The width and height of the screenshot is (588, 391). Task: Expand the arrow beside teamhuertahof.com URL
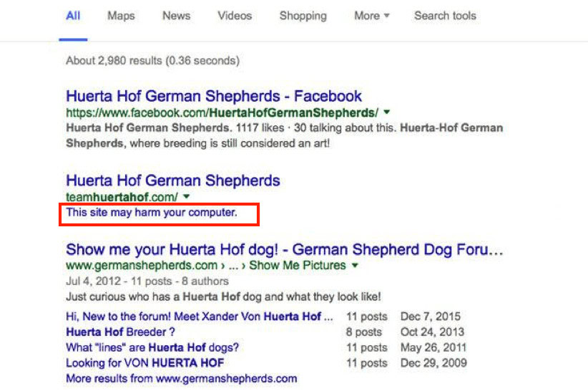(x=187, y=196)
